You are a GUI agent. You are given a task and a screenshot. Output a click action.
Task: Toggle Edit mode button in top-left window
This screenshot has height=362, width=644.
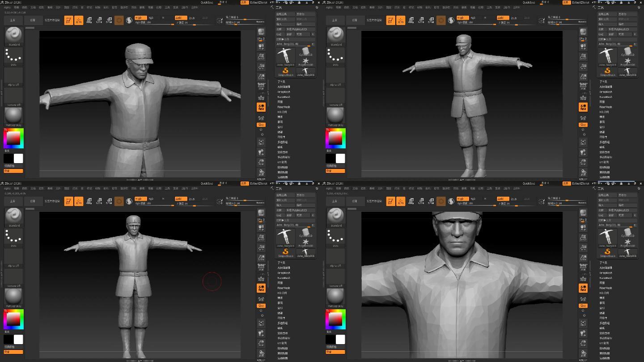point(68,20)
